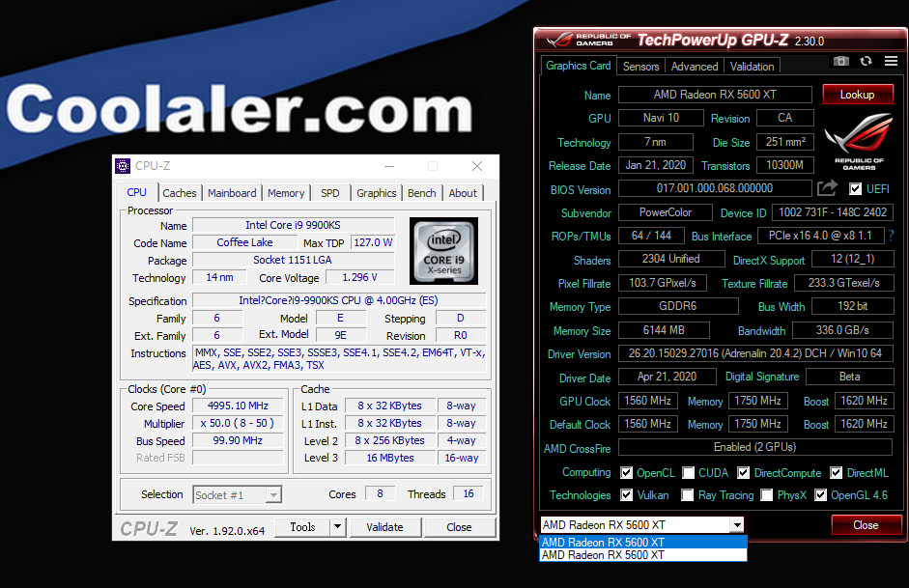This screenshot has height=588, width=909.
Task: Switch to the Caches tab in CPU-Z
Action: point(179,193)
